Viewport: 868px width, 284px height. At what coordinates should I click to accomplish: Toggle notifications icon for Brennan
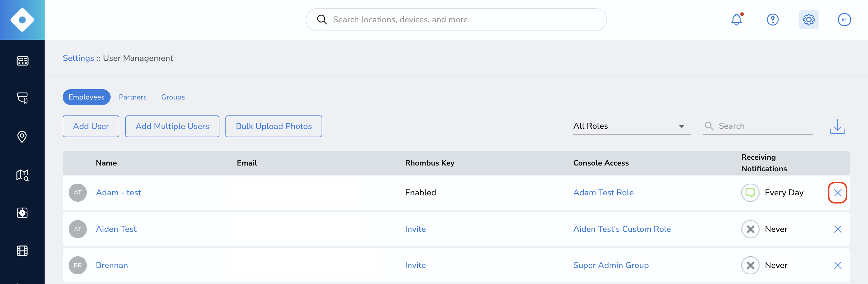point(750,266)
